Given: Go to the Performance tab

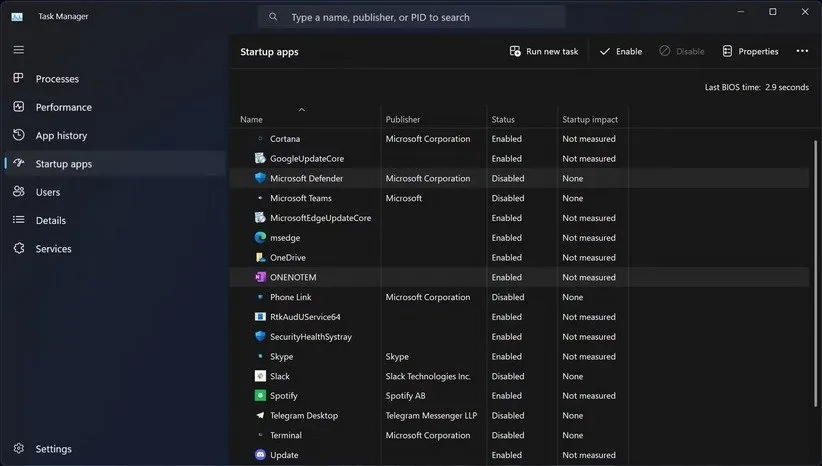Looking at the screenshot, I should (63, 107).
